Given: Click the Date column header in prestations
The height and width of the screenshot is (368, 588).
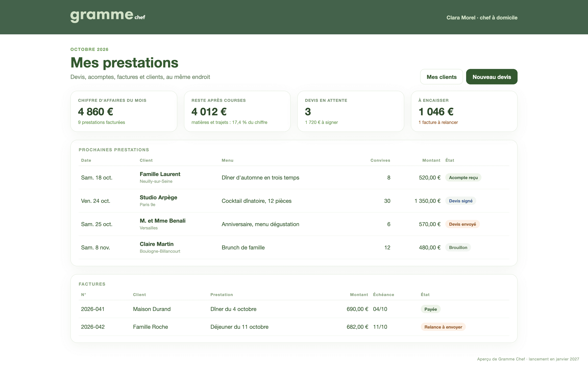Looking at the screenshot, I should pos(86,160).
